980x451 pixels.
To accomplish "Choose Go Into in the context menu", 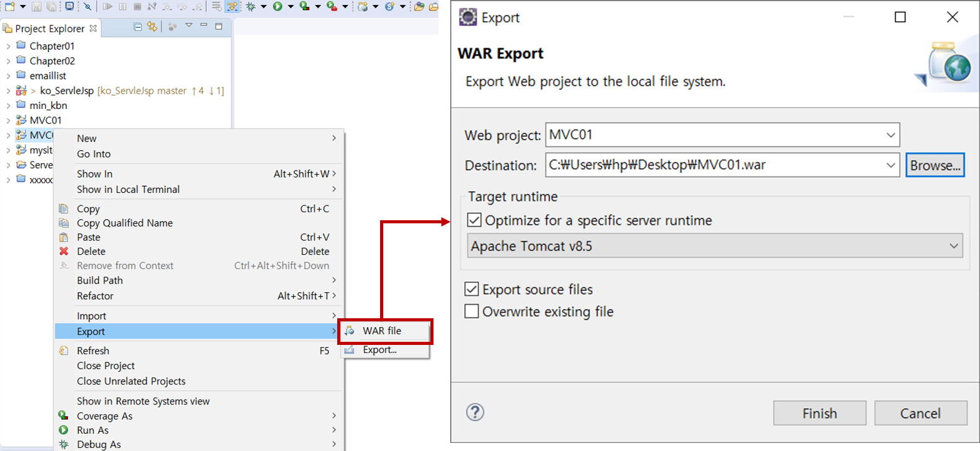I will point(199,154).
